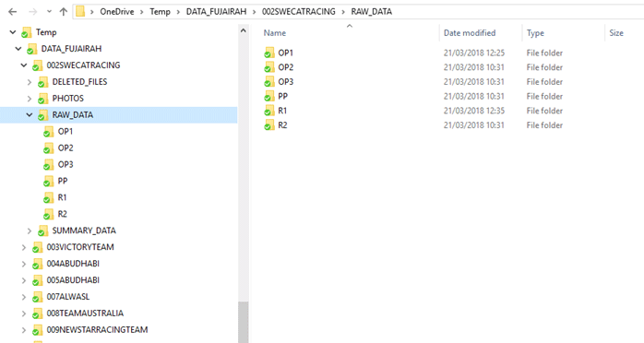The width and height of the screenshot is (644, 343).
Task: Select DATA_FUJAIRAH in the address path
Action: (216, 12)
